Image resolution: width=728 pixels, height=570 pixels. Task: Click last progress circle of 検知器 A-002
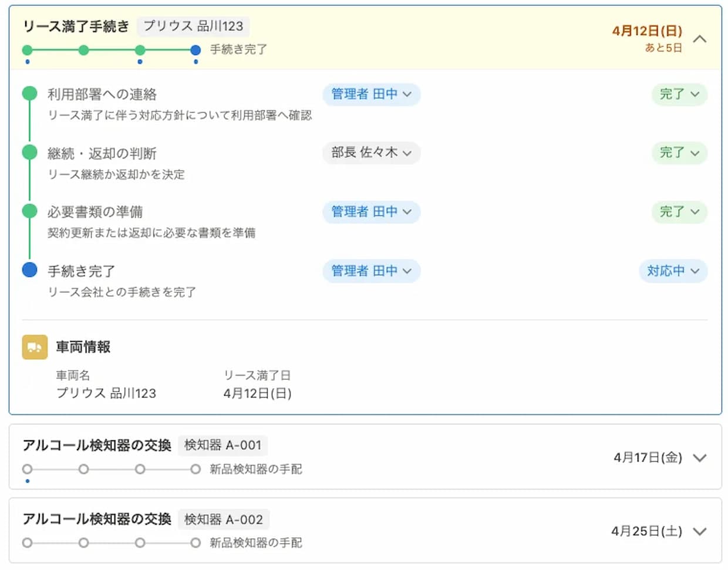tap(196, 543)
